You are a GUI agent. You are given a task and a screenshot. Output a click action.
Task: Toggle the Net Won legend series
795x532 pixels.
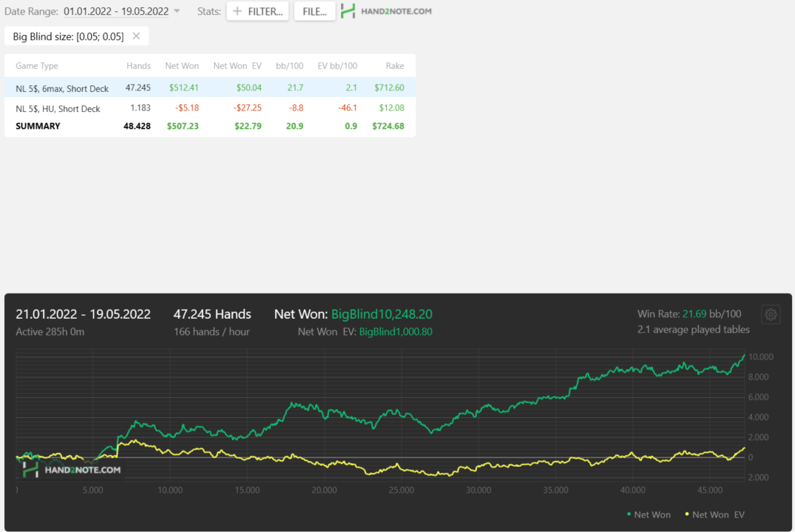[648, 515]
